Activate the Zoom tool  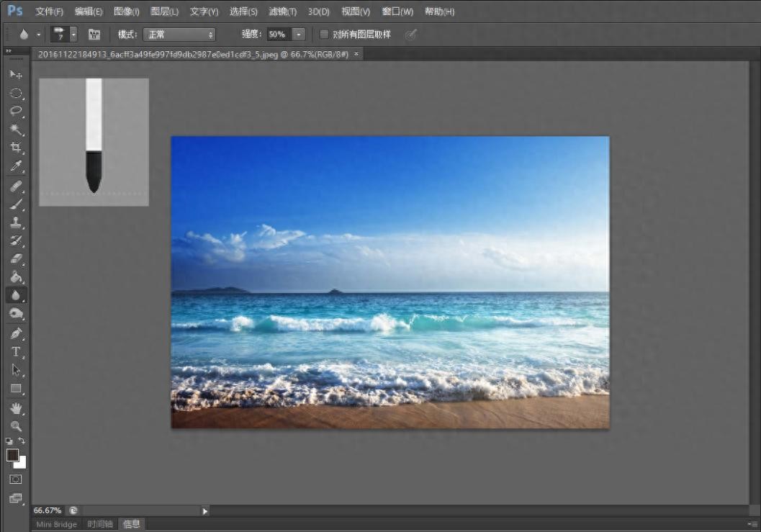(x=16, y=425)
